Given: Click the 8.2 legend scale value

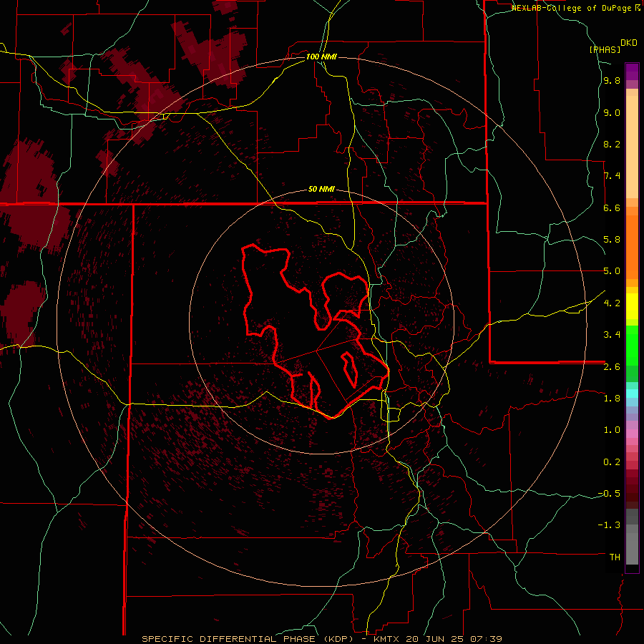Looking at the screenshot, I should click(x=612, y=145).
